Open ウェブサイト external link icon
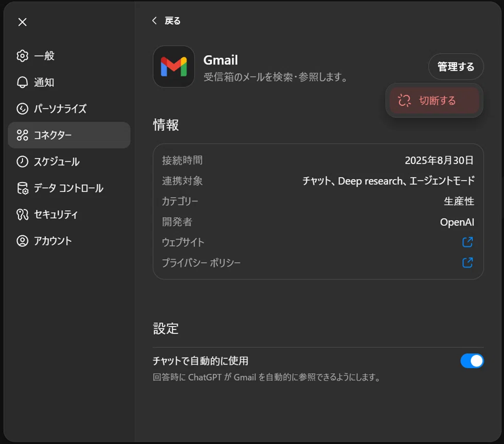The image size is (504, 444). 467,242
